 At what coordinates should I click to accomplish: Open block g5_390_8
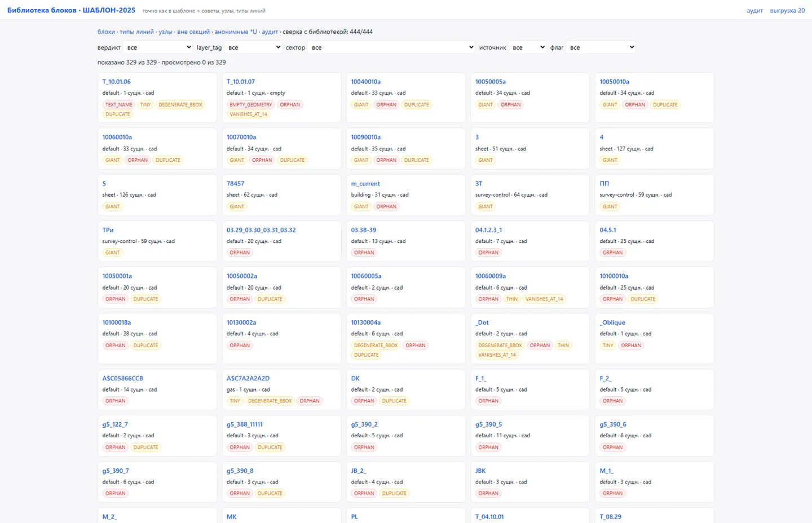[x=240, y=471]
